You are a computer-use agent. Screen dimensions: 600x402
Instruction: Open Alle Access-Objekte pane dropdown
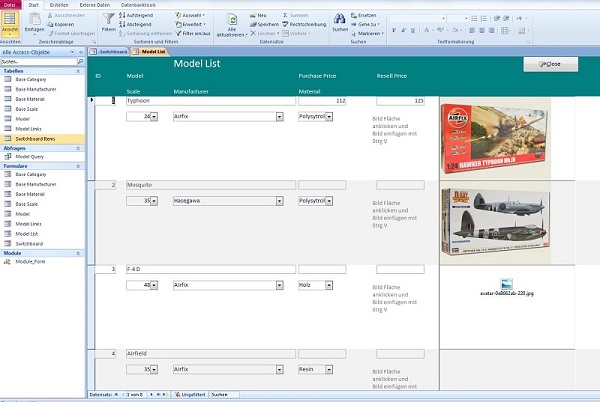point(72,52)
